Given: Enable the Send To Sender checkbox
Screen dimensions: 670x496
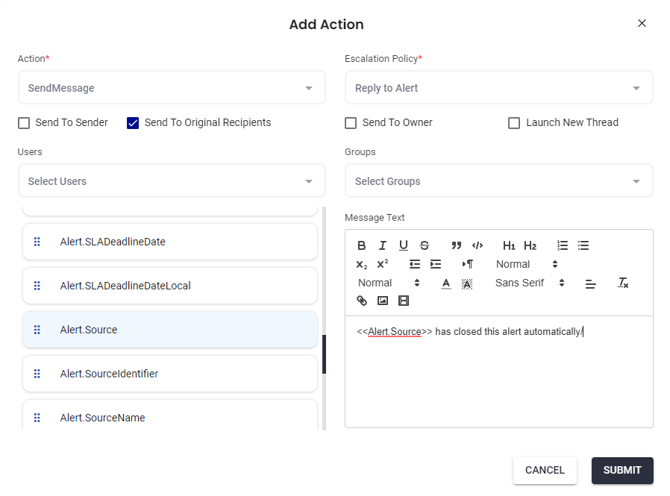Looking at the screenshot, I should click(24, 123).
